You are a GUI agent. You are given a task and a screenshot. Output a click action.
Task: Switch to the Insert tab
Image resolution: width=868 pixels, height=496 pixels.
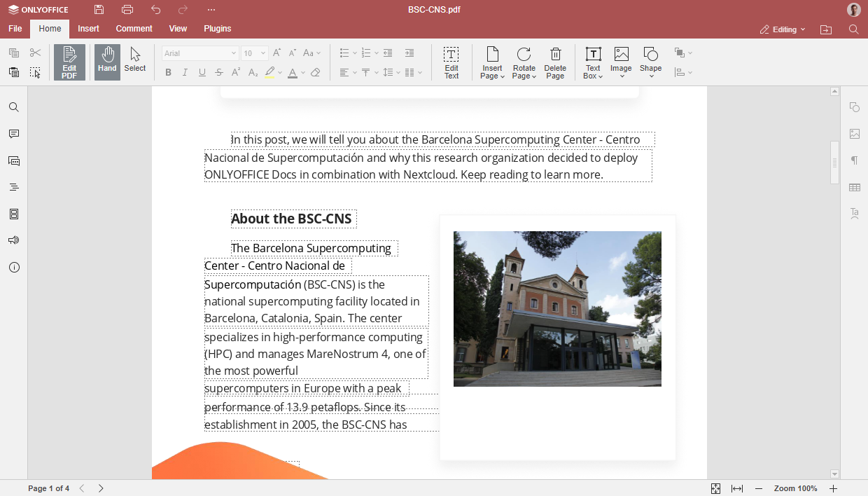coord(88,29)
